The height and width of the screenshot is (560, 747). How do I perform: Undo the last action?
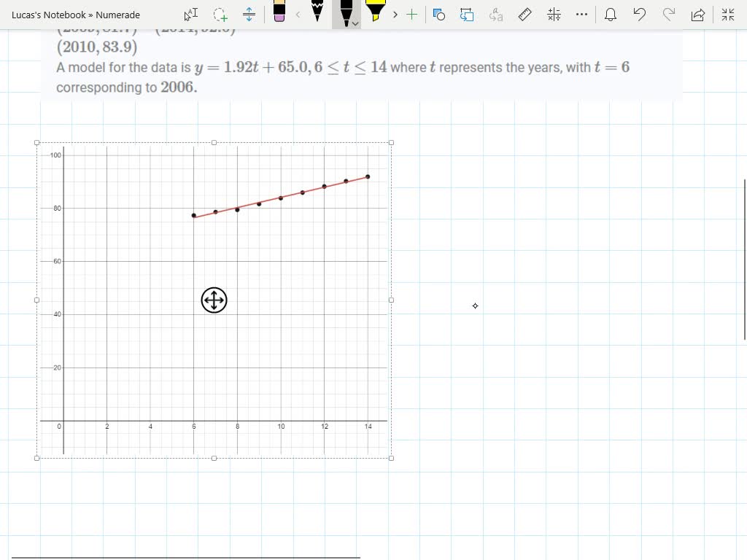coord(640,15)
